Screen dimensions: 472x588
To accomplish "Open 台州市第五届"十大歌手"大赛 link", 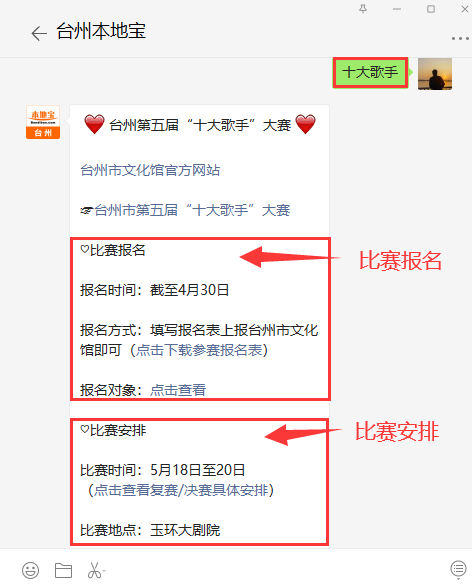I will tap(192, 210).
